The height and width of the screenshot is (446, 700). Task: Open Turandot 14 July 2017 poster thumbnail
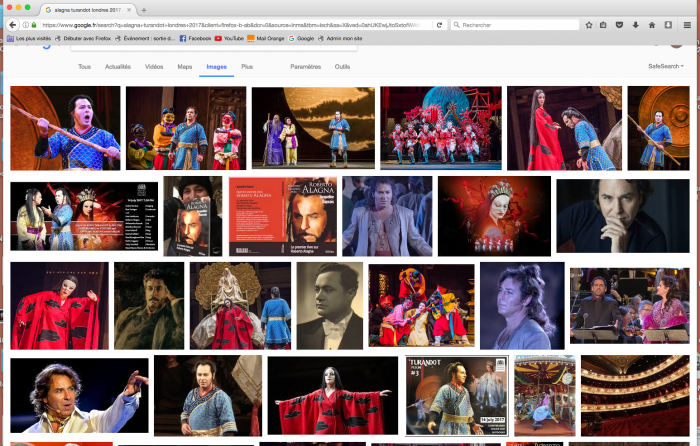pyautogui.click(x=457, y=396)
